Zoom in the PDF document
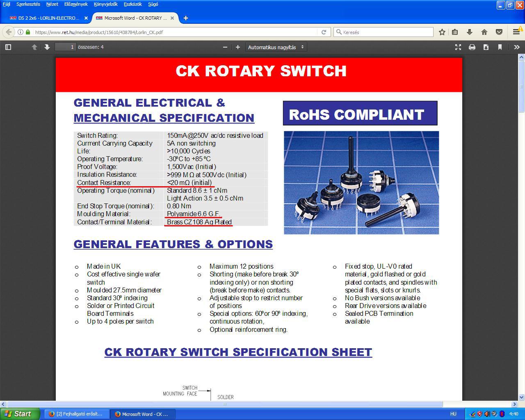 pos(237,47)
